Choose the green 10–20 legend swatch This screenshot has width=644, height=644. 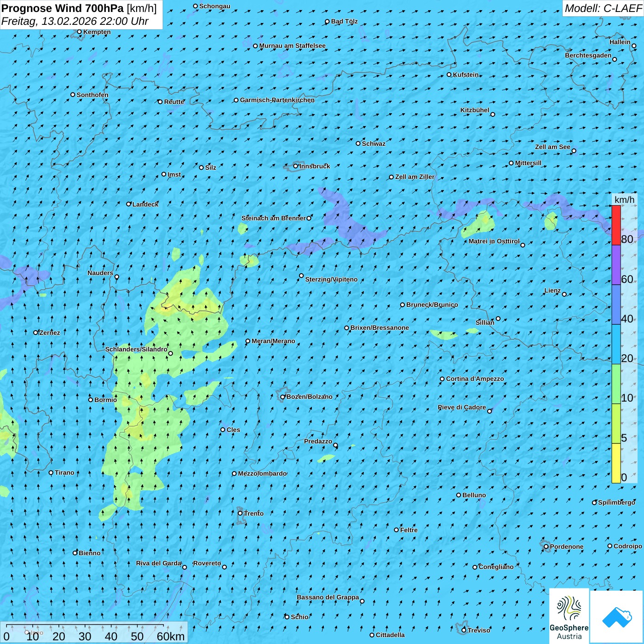pos(616,384)
